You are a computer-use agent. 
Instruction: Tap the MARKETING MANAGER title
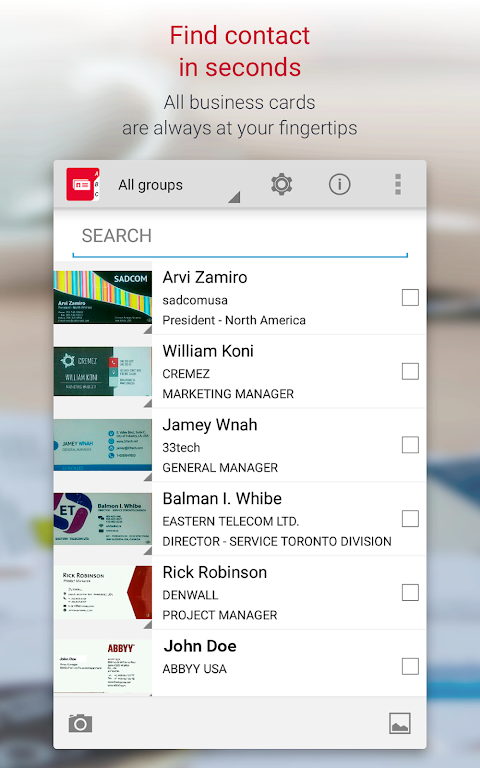tap(228, 394)
